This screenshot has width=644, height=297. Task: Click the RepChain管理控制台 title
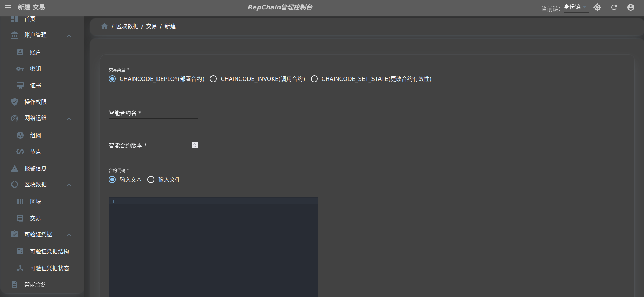pos(280,7)
